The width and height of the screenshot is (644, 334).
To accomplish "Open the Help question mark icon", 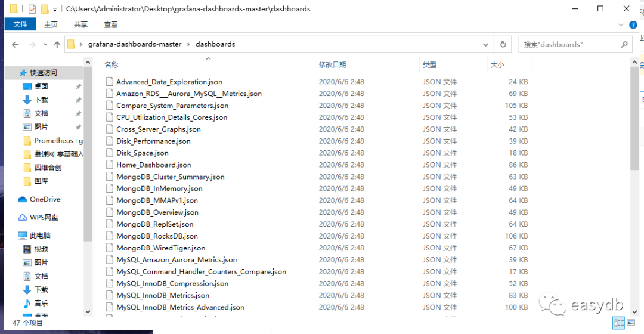I will point(633,24).
